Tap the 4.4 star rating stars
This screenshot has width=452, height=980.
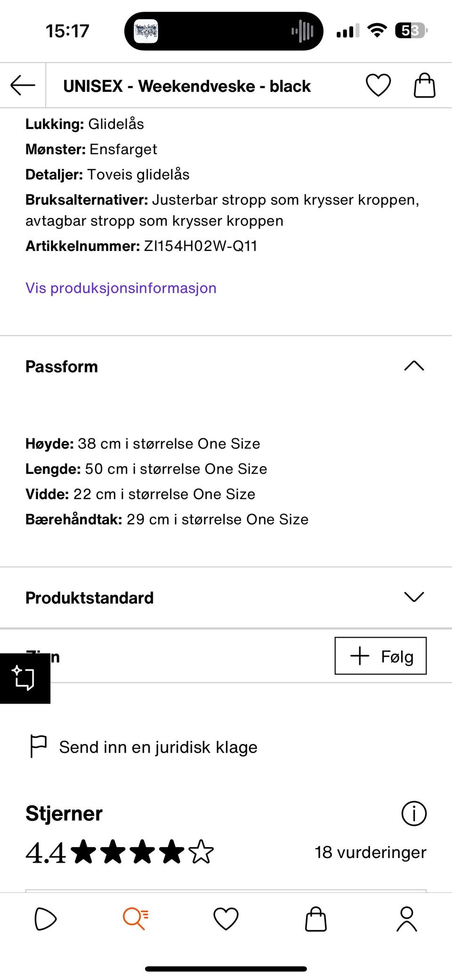coord(142,852)
